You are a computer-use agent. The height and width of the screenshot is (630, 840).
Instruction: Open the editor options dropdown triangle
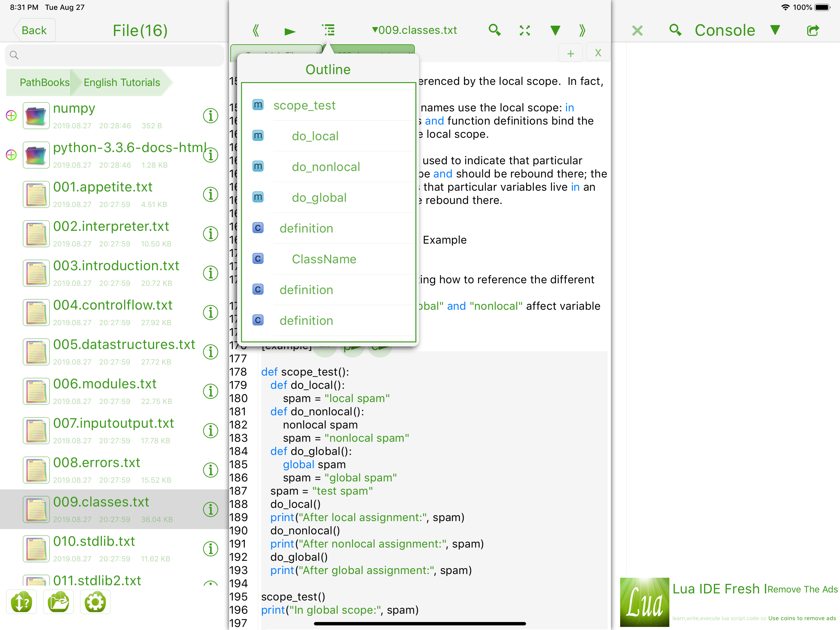[555, 30]
